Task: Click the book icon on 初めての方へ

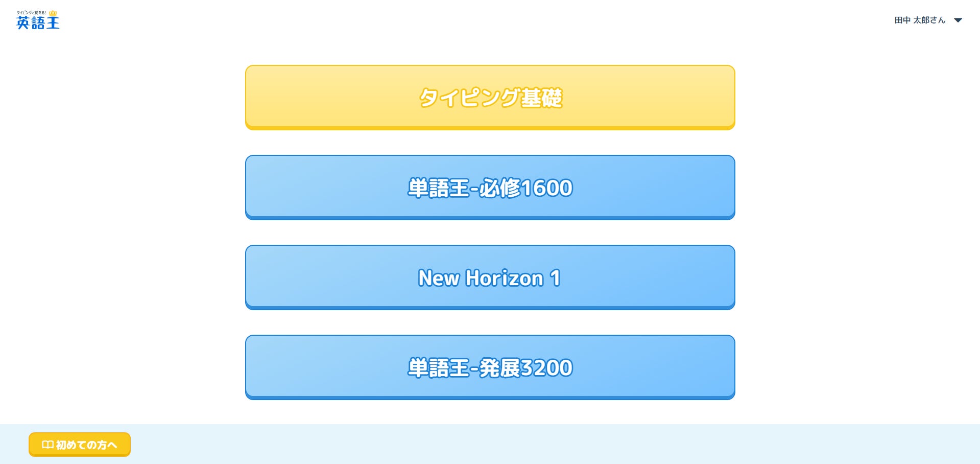Action: pyautogui.click(x=47, y=445)
